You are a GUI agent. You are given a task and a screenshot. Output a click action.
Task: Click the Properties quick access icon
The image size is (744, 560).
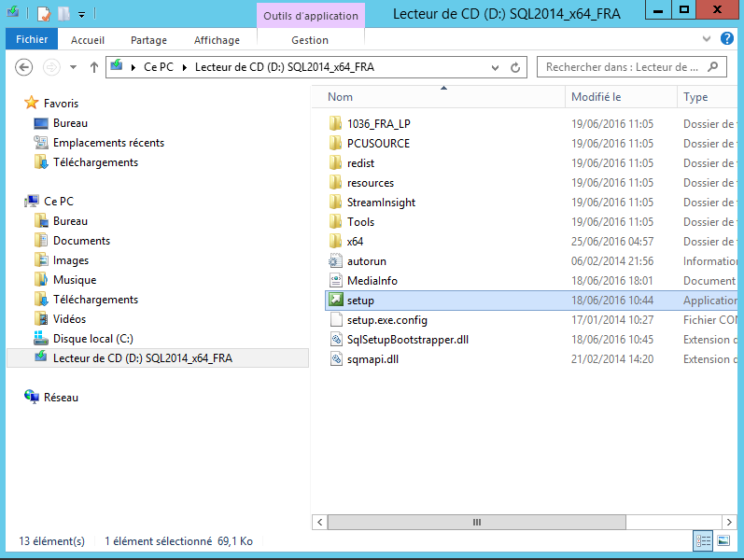(x=43, y=14)
